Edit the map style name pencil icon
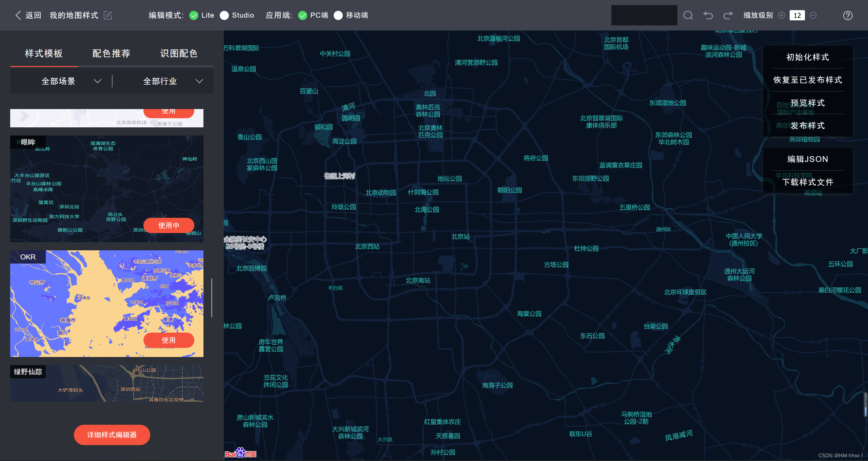Screen dimensions: 868x461 (x=108, y=15)
